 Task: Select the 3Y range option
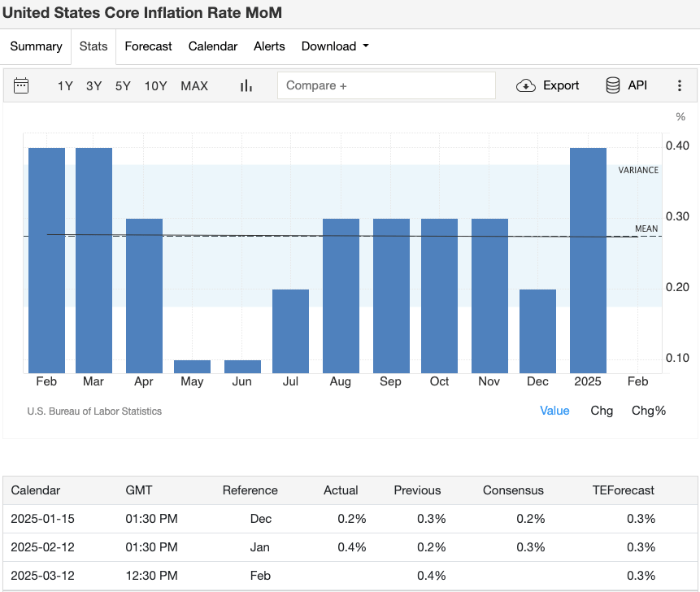tap(94, 85)
